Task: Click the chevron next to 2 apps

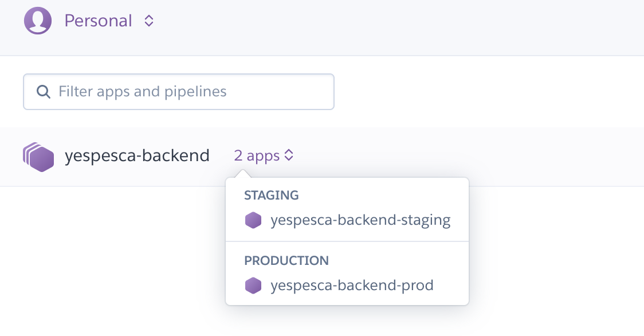Action: coord(289,155)
